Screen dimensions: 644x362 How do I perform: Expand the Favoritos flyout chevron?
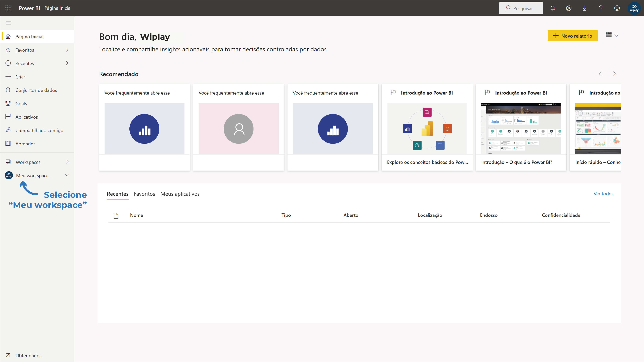point(67,50)
